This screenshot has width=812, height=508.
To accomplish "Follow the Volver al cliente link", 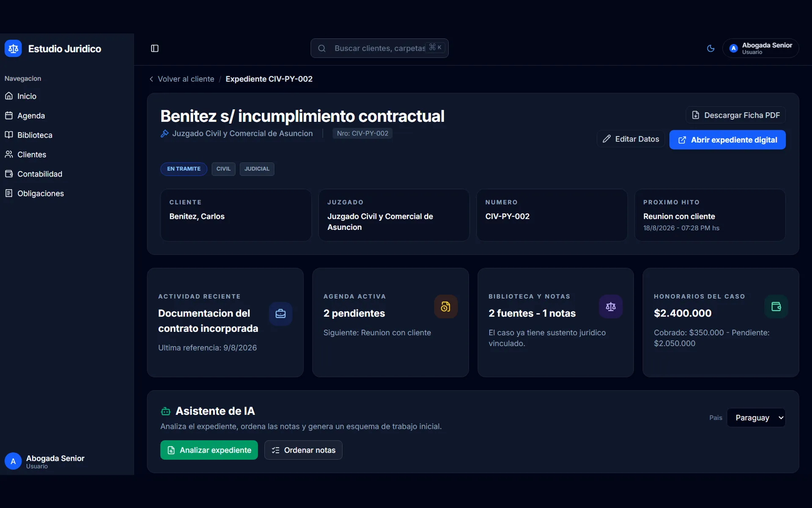I will 182,79.
